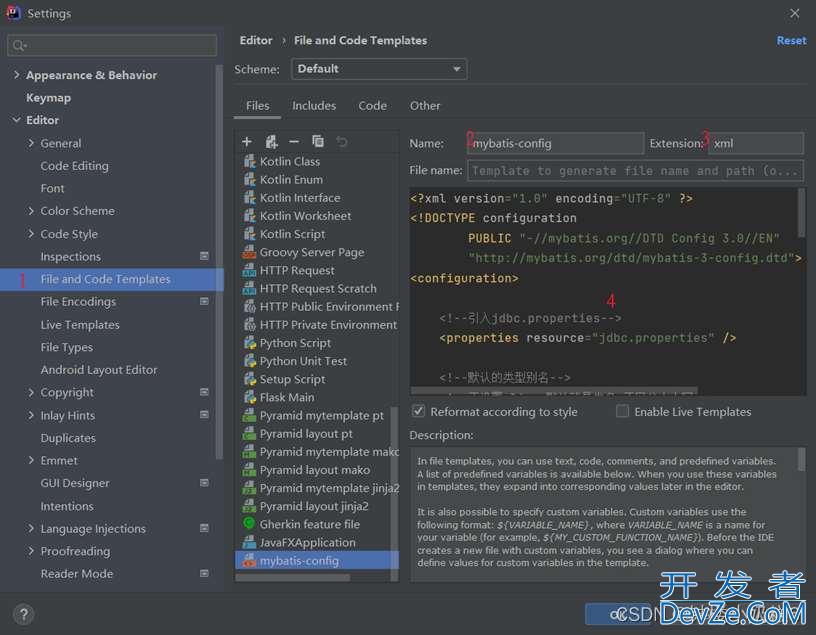Remove selected template with minus icon
The image size is (816, 635).
coord(294,142)
